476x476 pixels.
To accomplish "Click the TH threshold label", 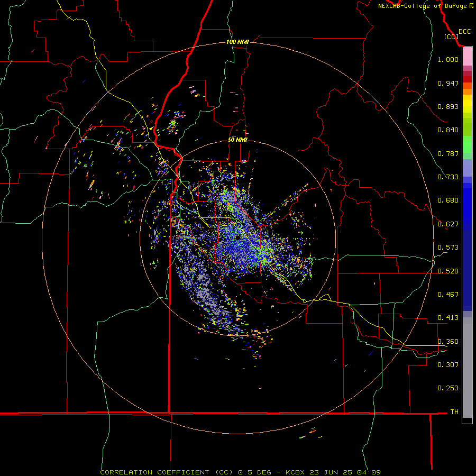I will (454, 412).
